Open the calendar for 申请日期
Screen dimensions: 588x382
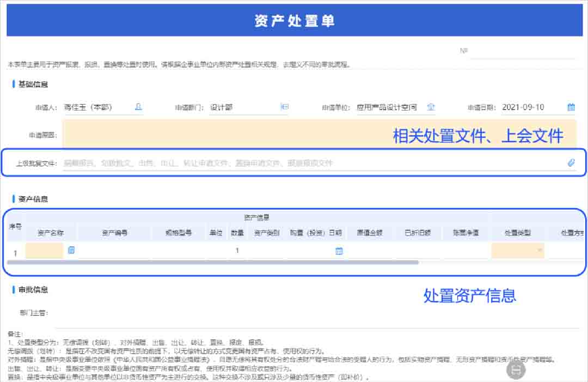tap(571, 107)
